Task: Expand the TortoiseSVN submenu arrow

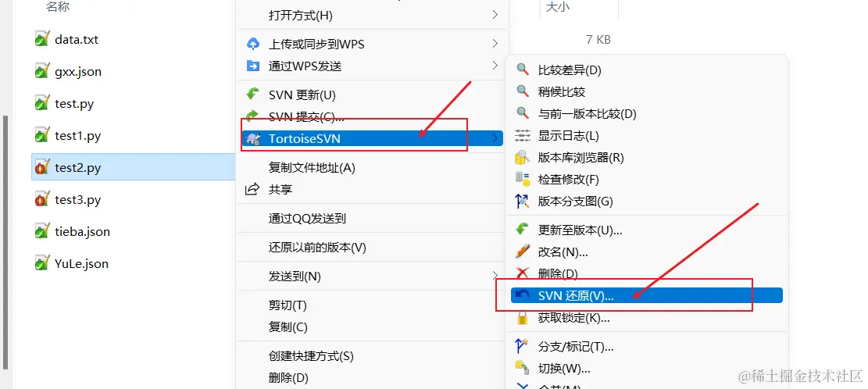Action: coord(495,138)
